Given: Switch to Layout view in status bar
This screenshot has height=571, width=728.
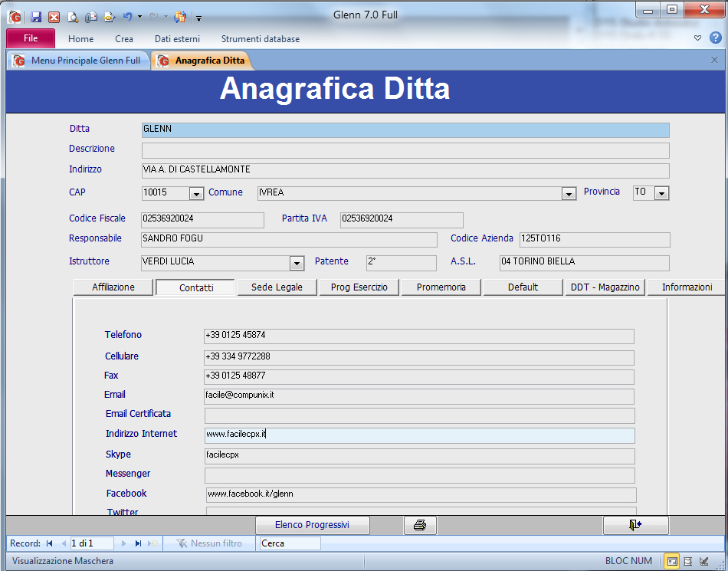Looking at the screenshot, I should 688,561.
